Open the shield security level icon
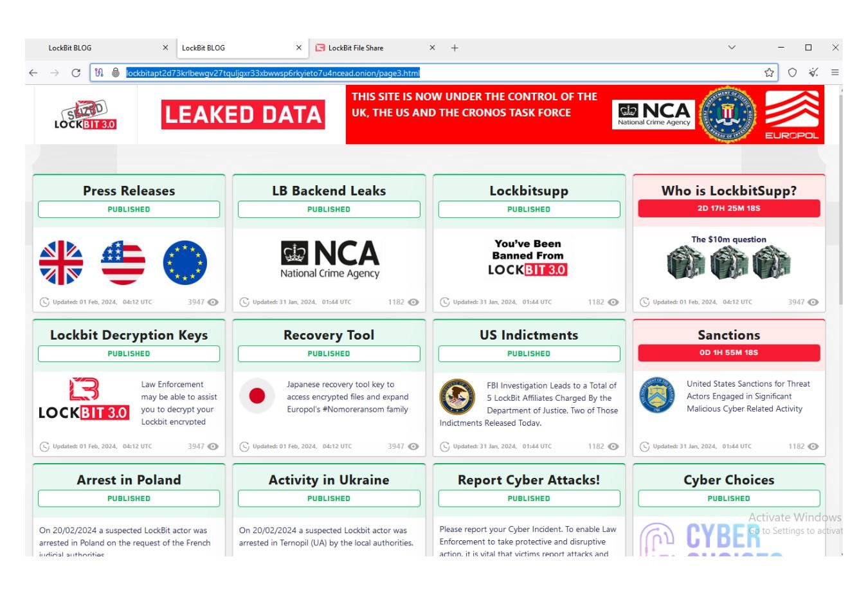 click(x=792, y=73)
